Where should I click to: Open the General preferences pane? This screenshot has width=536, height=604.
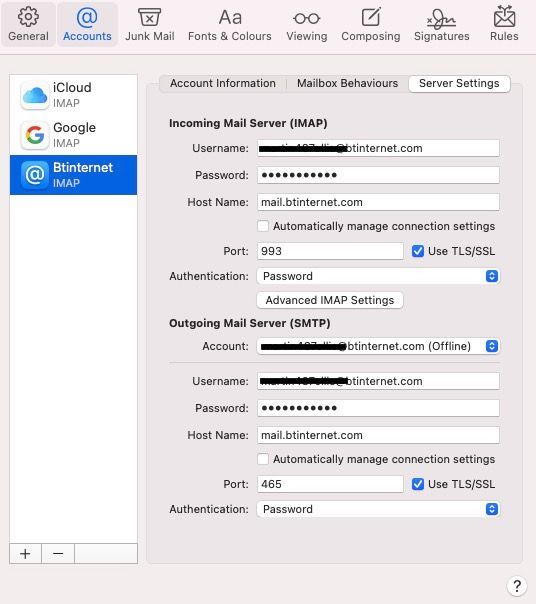point(28,24)
